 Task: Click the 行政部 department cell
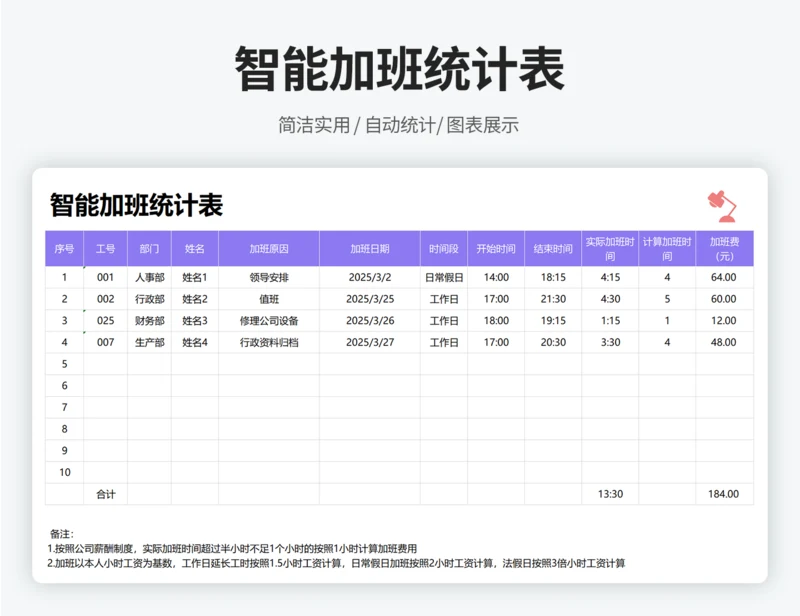click(149, 299)
